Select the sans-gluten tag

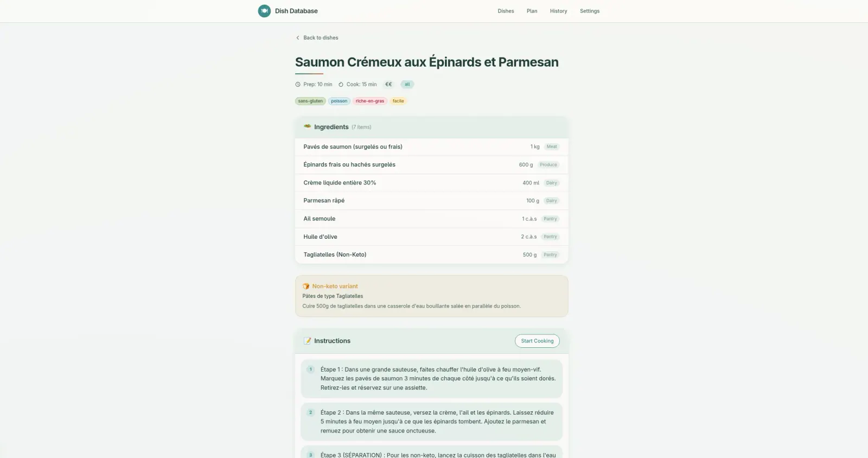[310, 101]
